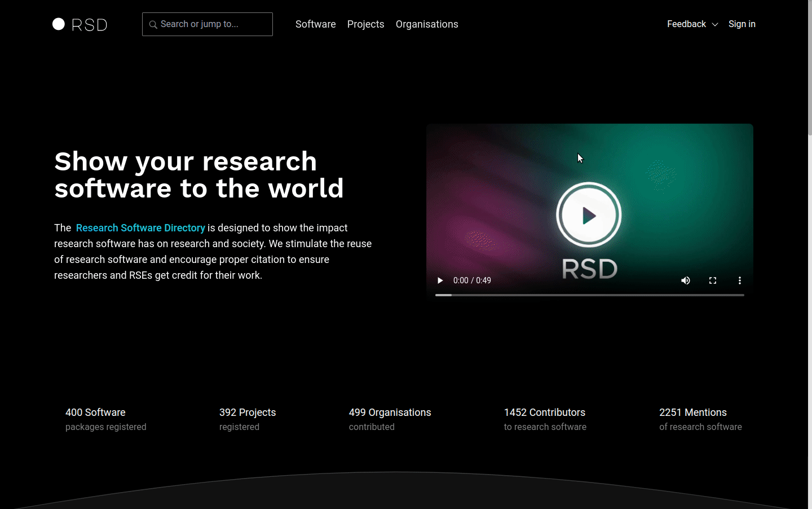Play the video using the small play control
812x509 pixels.
(440, 280)
